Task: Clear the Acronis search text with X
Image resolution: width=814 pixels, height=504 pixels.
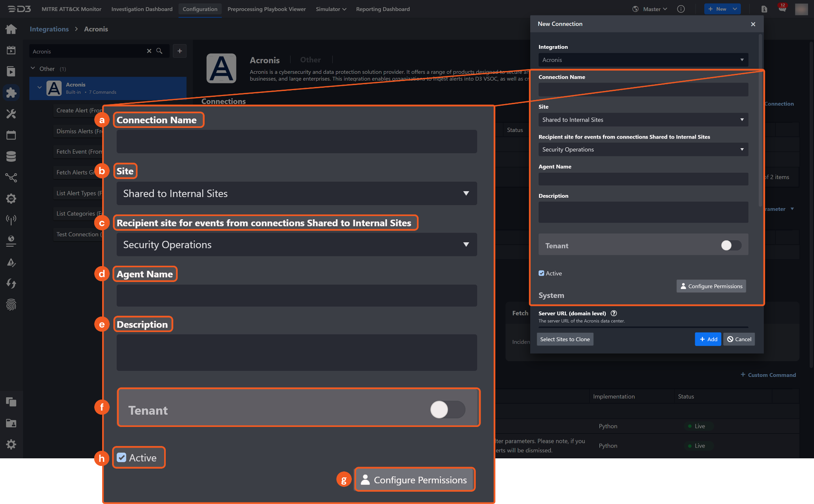Action: (x=149, y=51)
